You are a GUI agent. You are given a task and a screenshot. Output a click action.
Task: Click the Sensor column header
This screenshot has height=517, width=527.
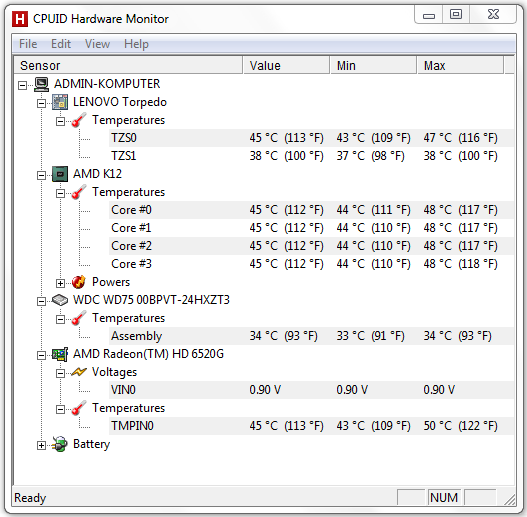tap(128, 66)
